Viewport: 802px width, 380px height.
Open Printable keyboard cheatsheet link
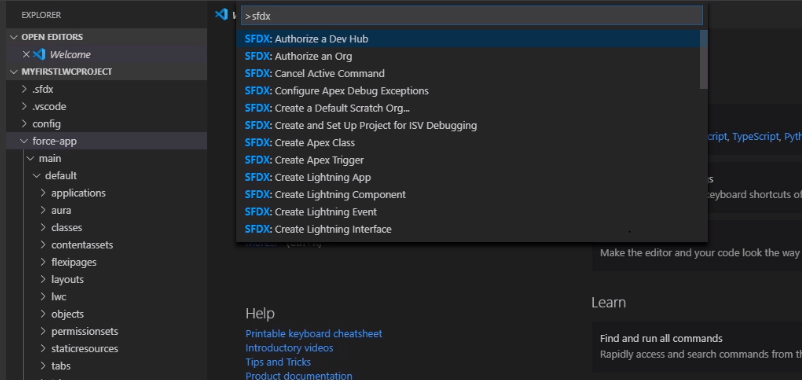pos(314,333)
